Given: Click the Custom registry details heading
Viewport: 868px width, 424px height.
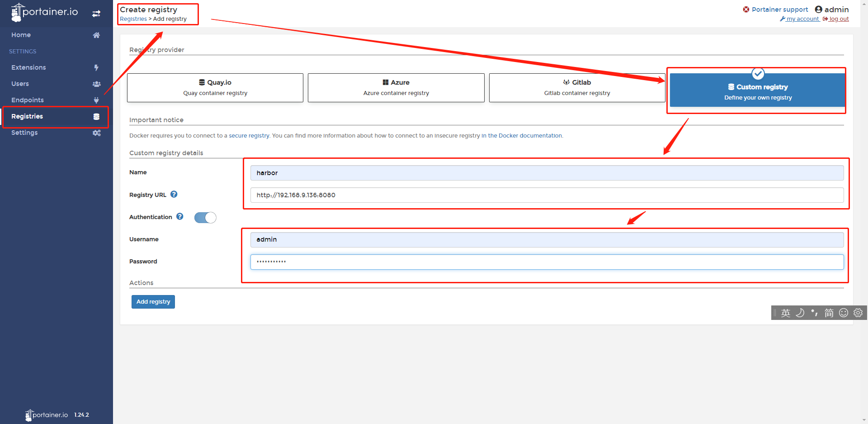Looking at the screenshot, I should click(166, 153).
